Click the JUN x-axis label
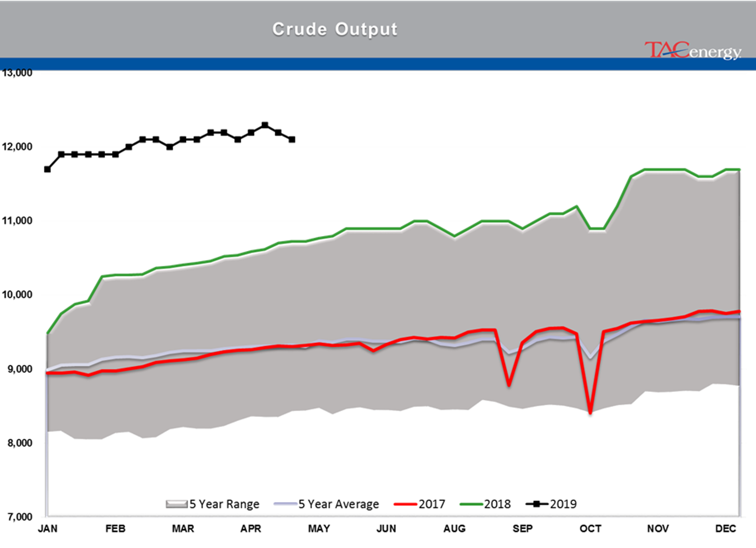Image resolution: width=756 pixels, height=548 pixels. tap(386, 529)
